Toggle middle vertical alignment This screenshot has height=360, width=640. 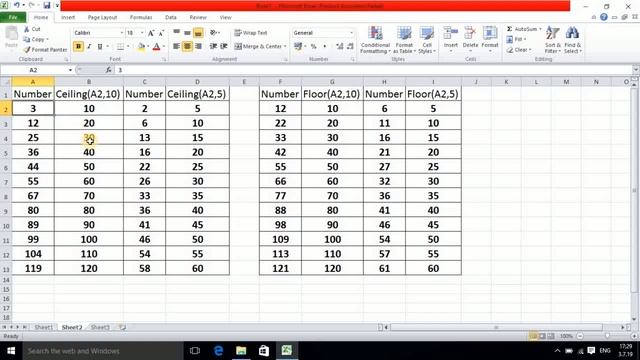187,33
